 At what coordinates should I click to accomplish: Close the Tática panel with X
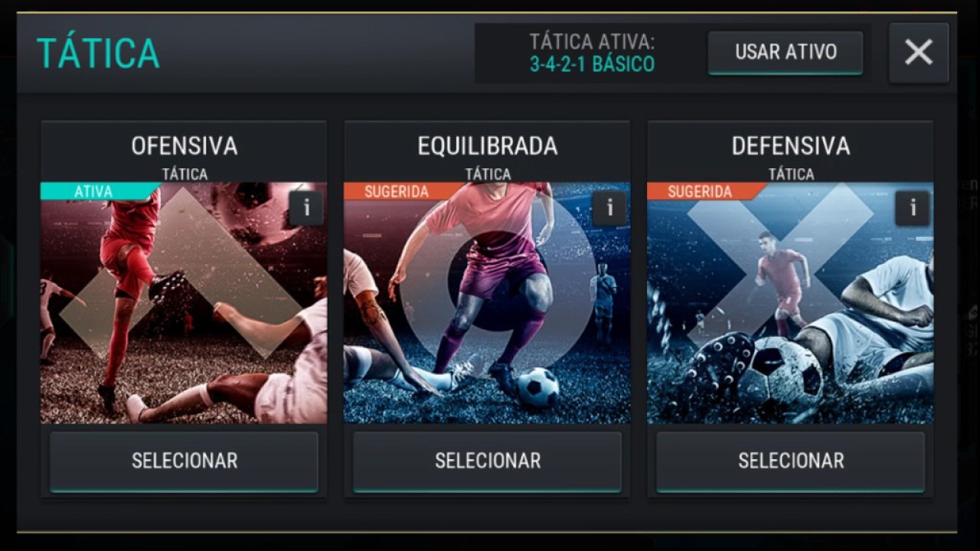pyautogui.click(x=919, y=53)
